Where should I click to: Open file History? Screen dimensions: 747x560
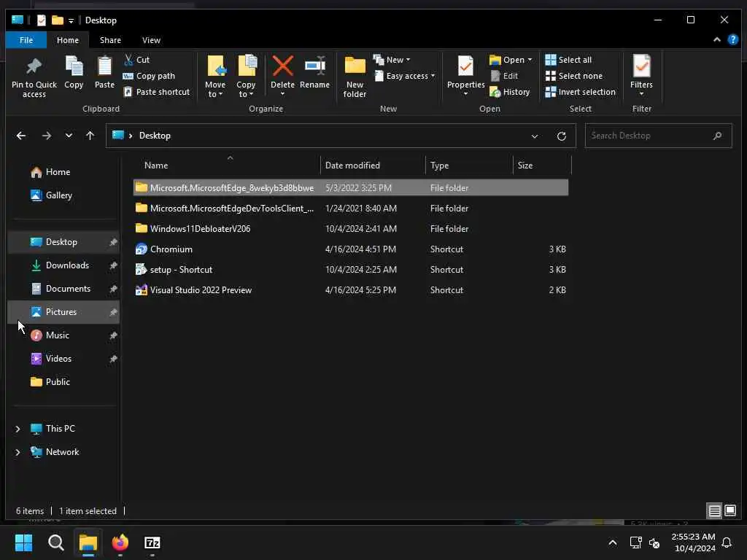coord(510,92)
